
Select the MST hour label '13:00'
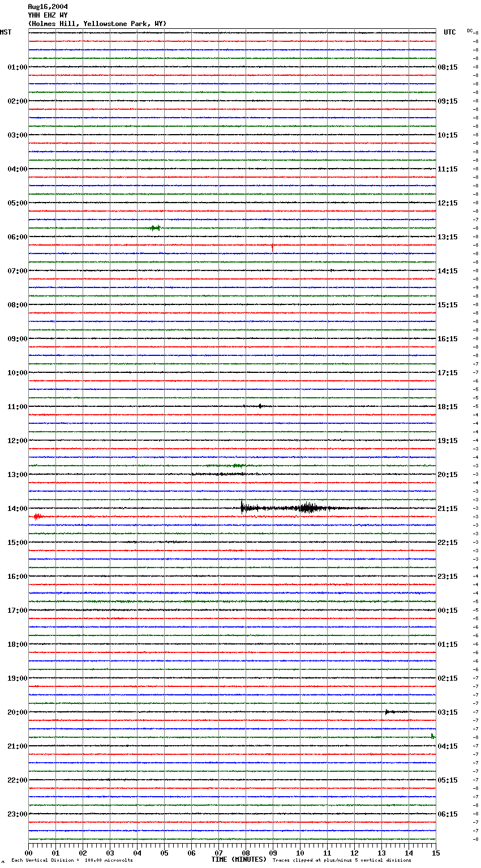click(18, 475)
